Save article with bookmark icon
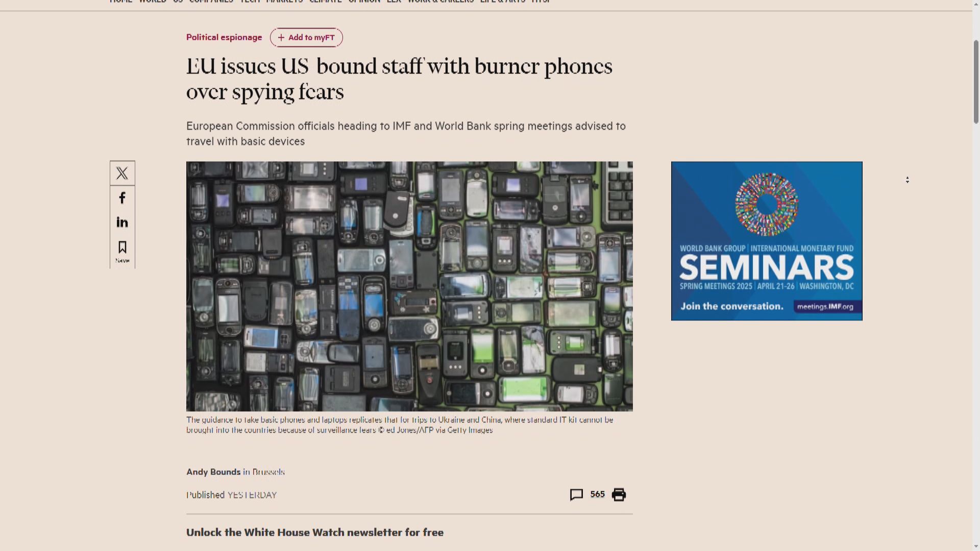 point(122,252)
